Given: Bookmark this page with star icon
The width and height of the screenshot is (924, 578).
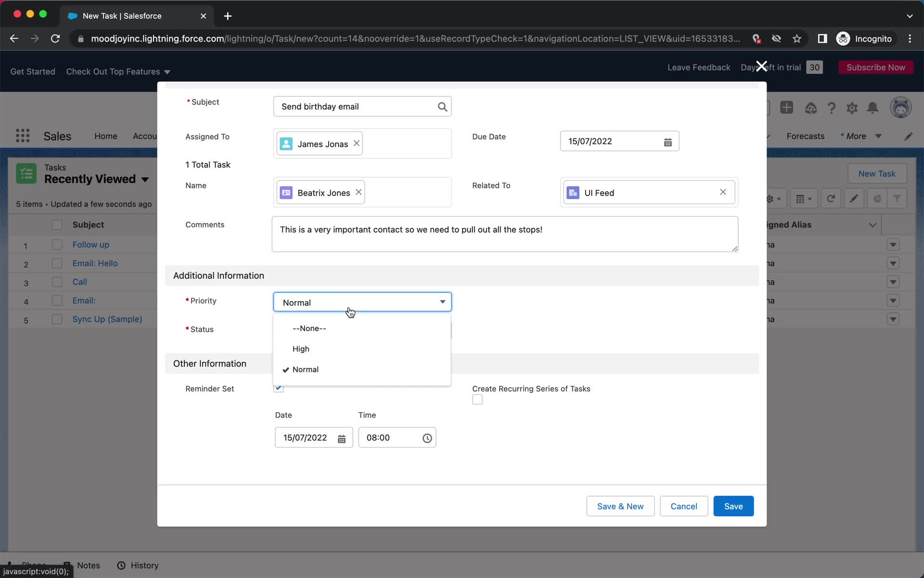Looking at the screenshot, I should [x=797, y=39].
